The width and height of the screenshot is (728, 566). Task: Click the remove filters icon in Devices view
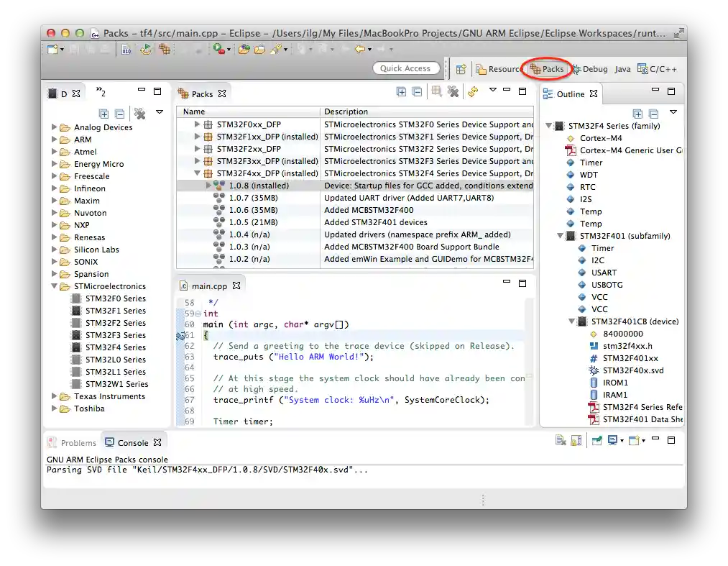coord(139,114)
